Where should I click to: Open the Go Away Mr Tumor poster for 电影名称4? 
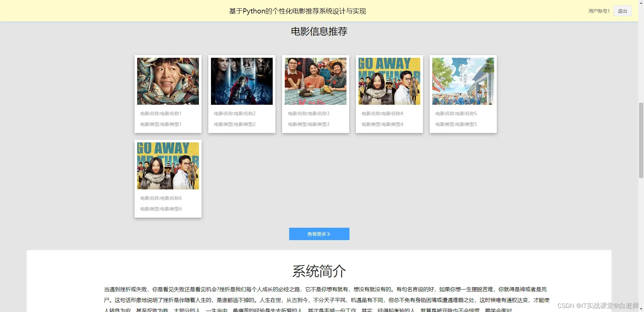pyautogui.click(x=389, y=81)
